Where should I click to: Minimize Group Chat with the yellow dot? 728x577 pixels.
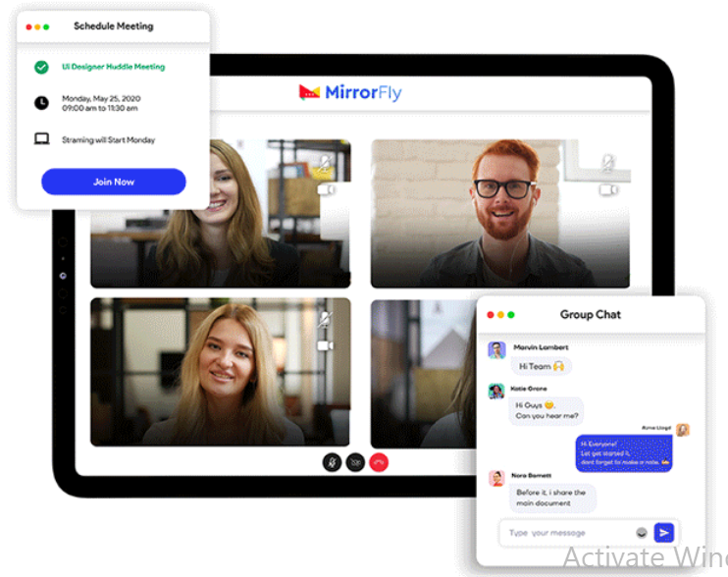[500, 315]
